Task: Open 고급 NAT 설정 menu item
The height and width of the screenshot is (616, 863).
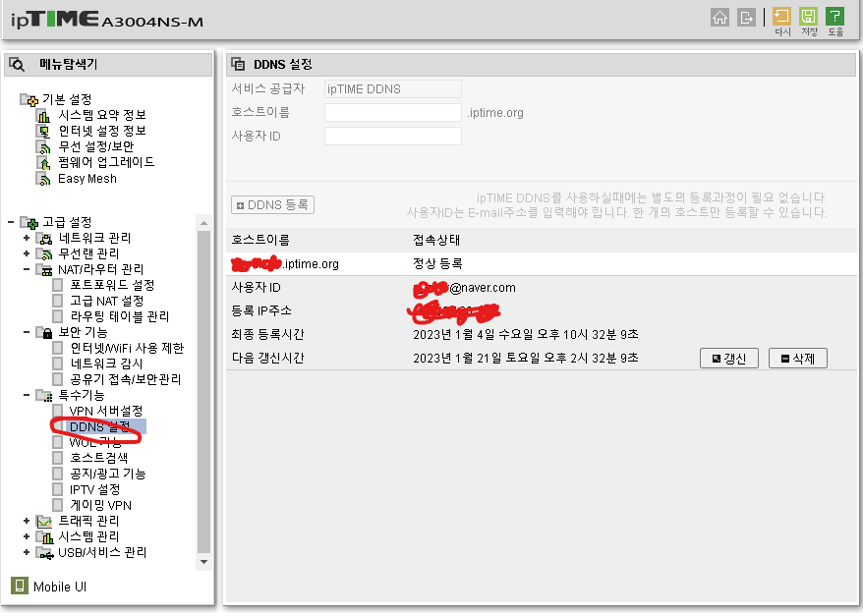Action: tap(107, 301)
